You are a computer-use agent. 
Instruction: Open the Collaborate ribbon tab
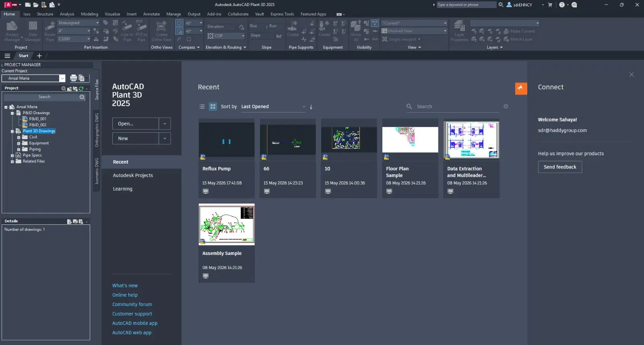click(x=238, y=14)
